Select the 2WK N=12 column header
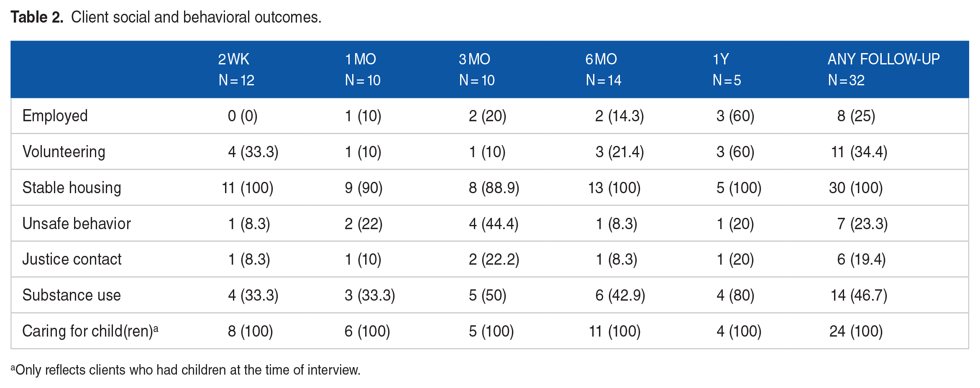Screen dimensions: 980x388 (236, 69)
